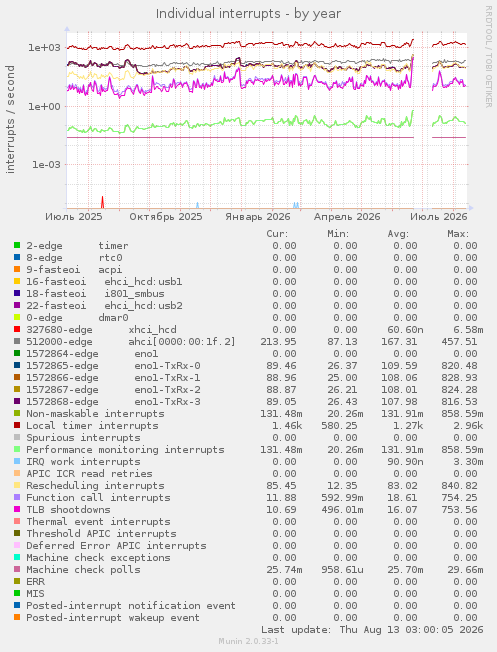Image resolution: width=497 pixels, height=652 pixels.
Task: Click the dark red Local timer interrupts swatch
Action: pos(17,425)
